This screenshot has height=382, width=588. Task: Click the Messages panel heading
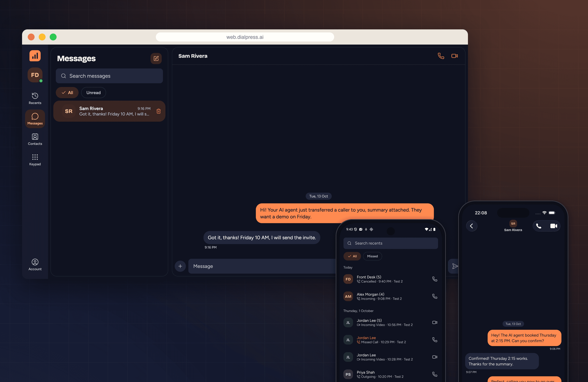tap(76, 59)
